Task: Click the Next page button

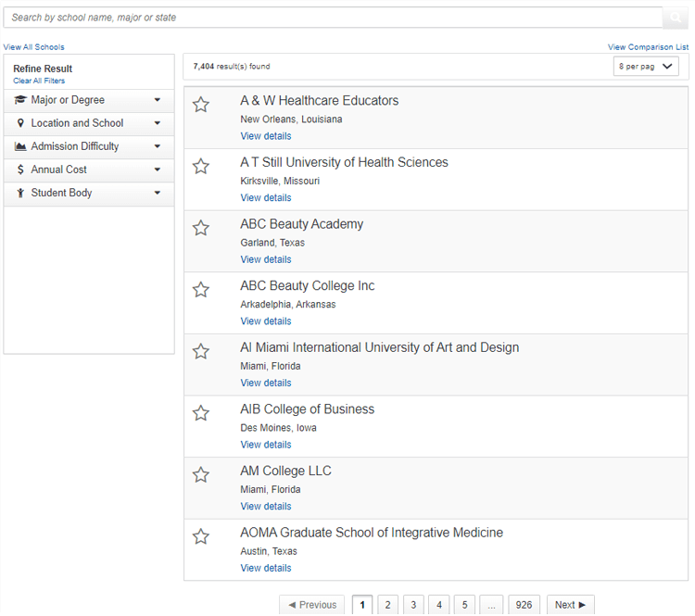Action: (x=571, y=605)
